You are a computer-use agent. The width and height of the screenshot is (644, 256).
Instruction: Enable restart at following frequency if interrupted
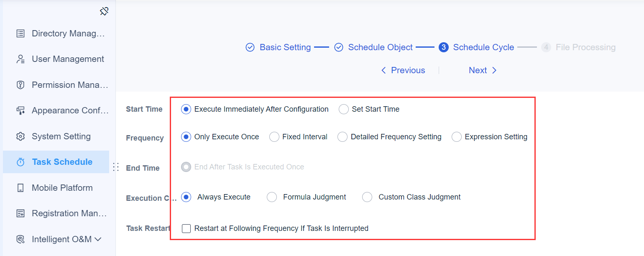pyautogui.click(x=186, y=228)
